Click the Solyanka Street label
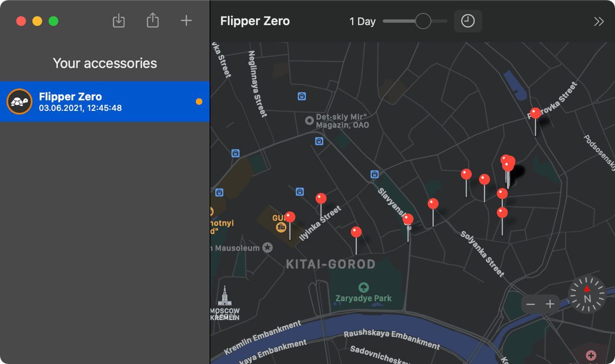The width and height of the screenshot is (615, 364). 482,254
